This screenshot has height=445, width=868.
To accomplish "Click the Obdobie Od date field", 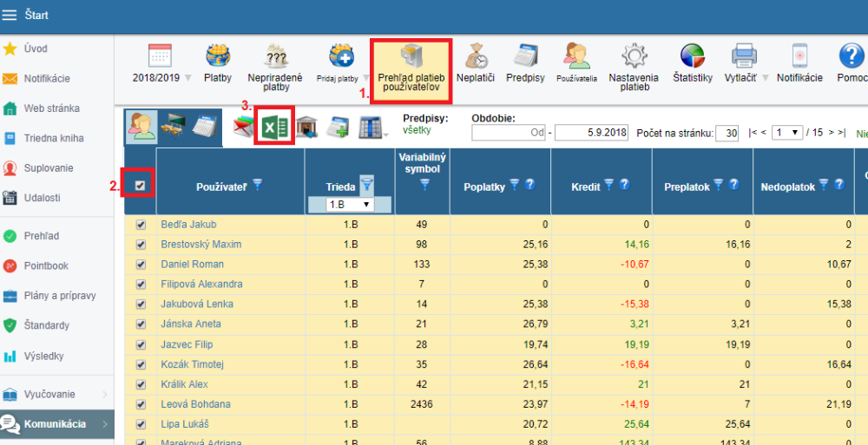I will click(x=508, y=133).
